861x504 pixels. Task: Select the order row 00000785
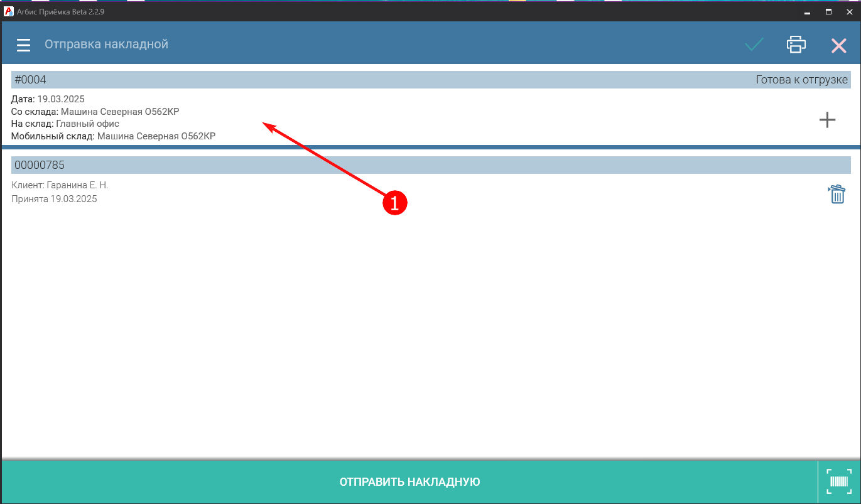(39, 165)
